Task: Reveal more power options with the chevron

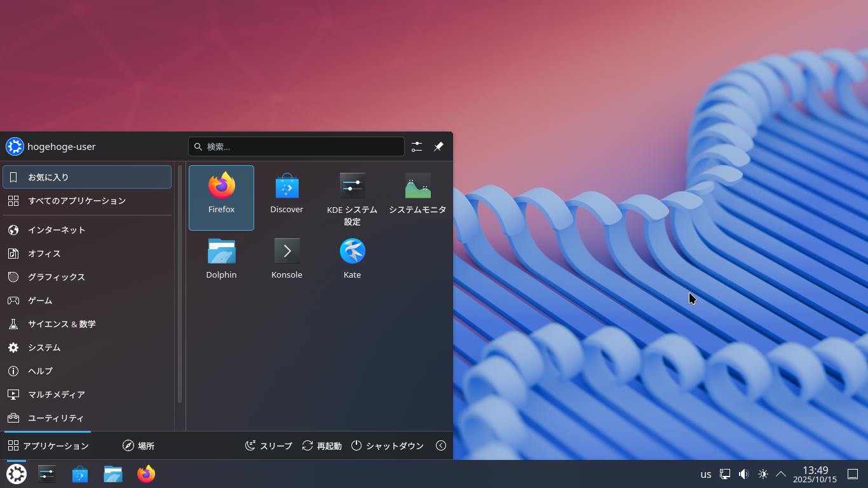Action: tap(441, 445)
